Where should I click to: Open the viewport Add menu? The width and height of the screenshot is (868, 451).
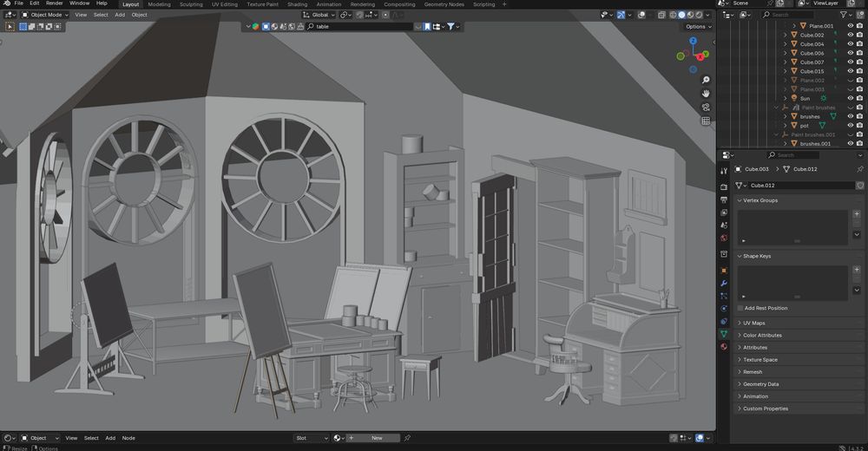(x=120, y=15)
